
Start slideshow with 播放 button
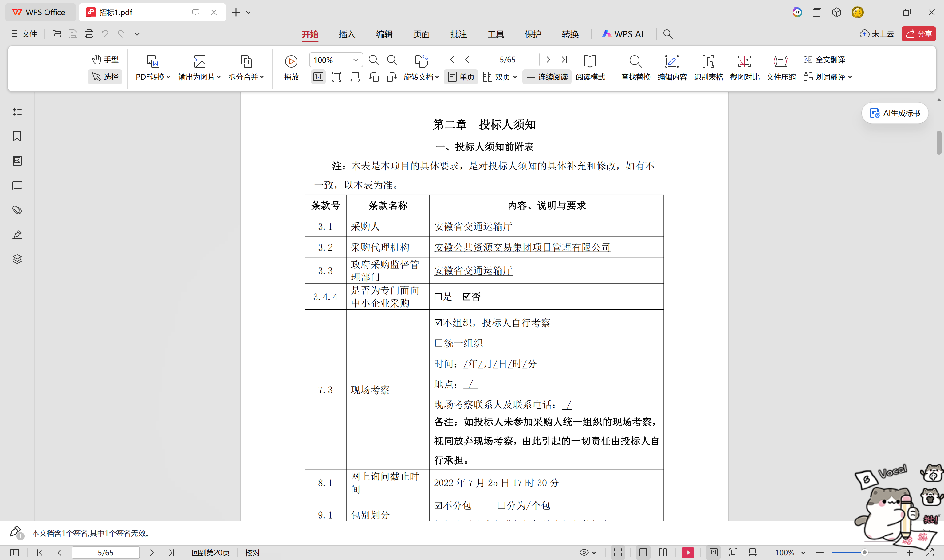(291, 68)
